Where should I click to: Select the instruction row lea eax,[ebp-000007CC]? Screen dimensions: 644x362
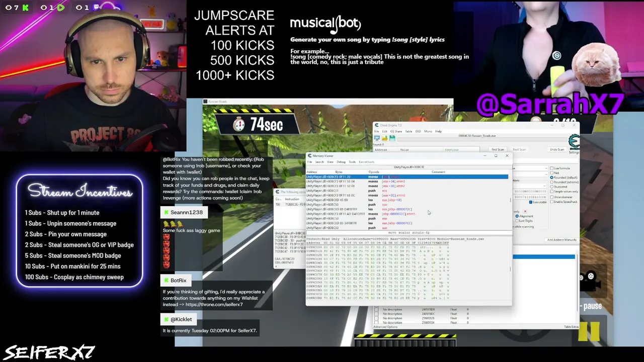[x=407, y=223]
